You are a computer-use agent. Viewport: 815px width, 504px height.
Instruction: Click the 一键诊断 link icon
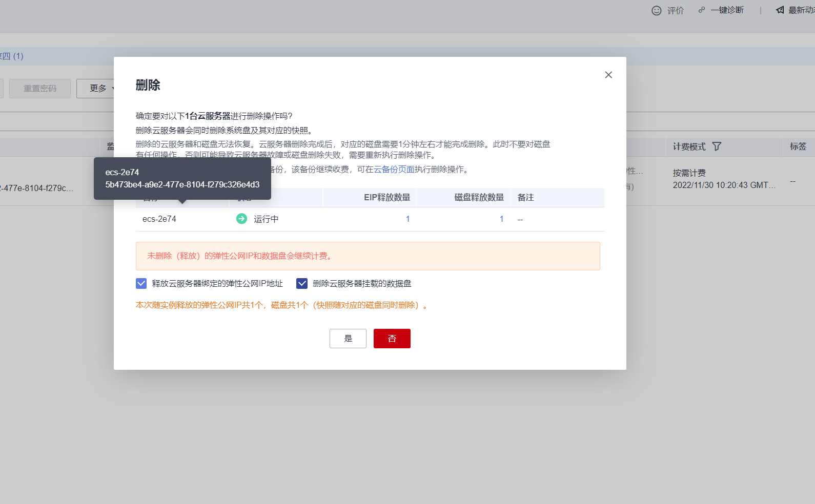click(x=702, y=10)
